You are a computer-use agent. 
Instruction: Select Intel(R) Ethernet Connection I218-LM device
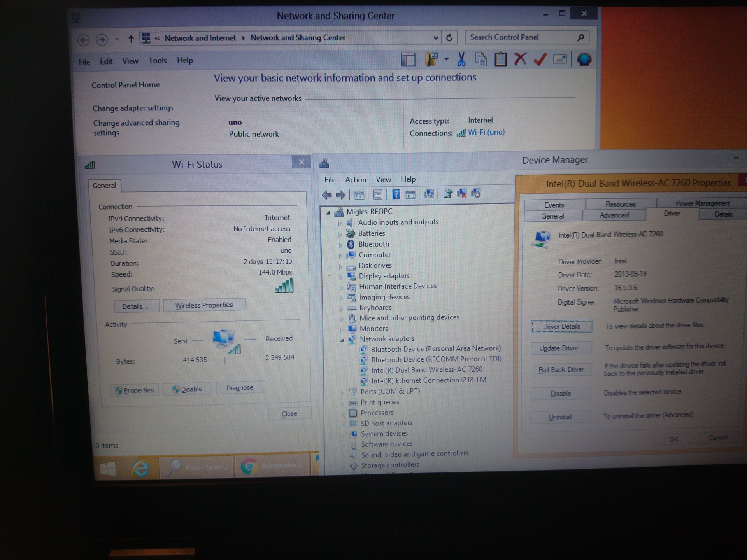428,380
